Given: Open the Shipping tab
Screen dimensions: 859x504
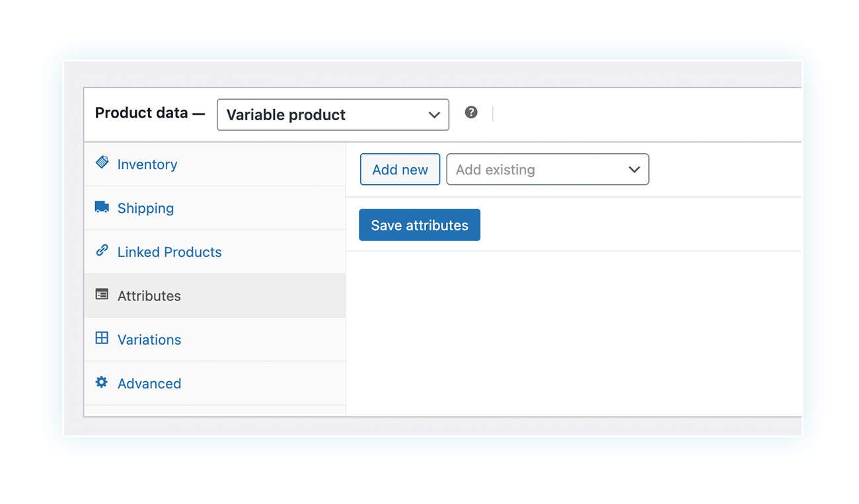Looking at the screenshot, I should point(215,208).
